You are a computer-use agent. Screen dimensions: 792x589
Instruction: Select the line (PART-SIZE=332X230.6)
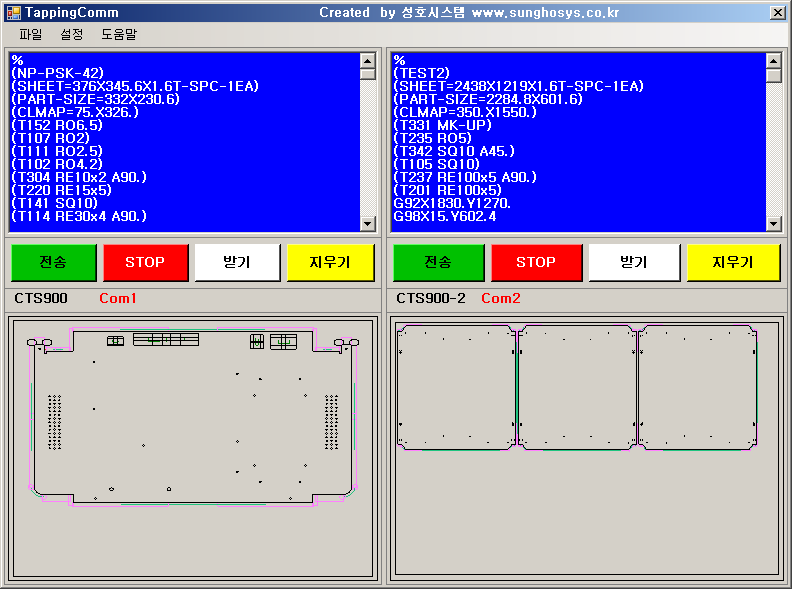[x=95, y=99]
